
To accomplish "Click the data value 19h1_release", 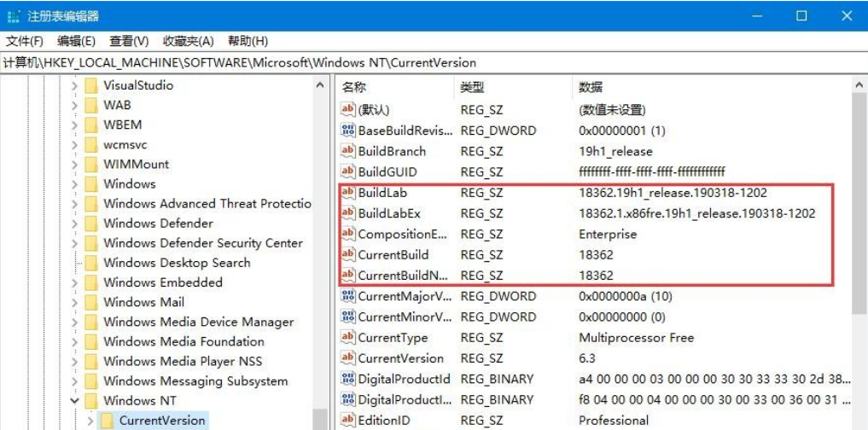I will pyautogui.click(x=615, y=151).
